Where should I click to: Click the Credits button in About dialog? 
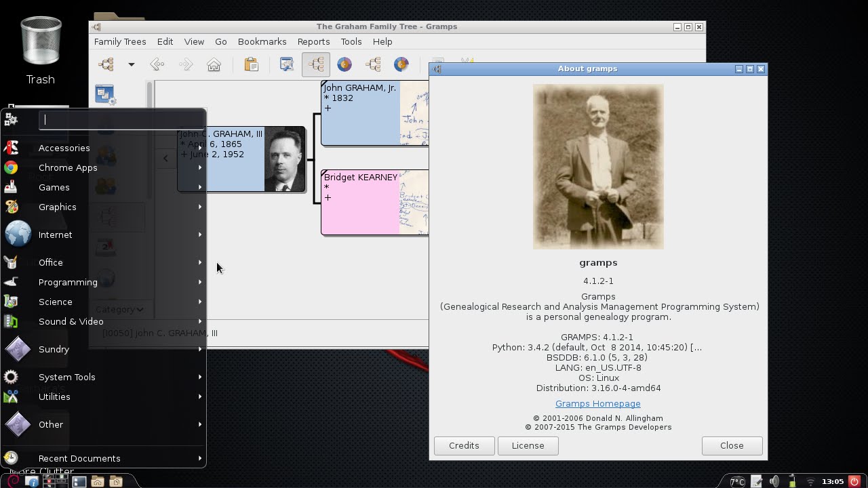[x=464, y=445]
